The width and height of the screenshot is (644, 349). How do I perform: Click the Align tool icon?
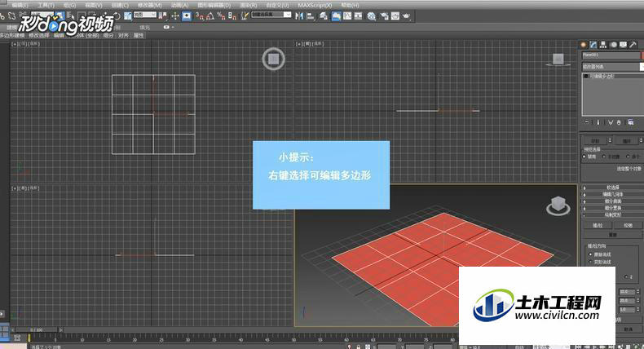311,16
